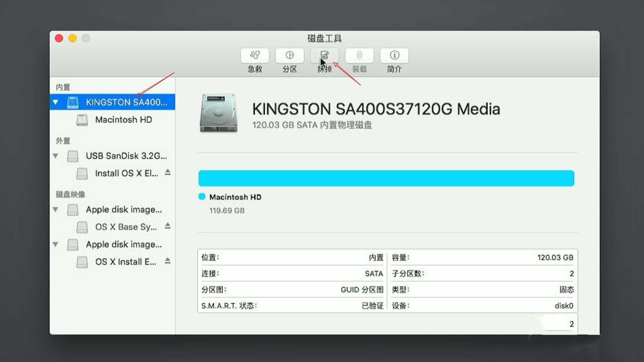Click the large Kingston hard drive image
Image resolution: width=644 pixels, height=362 pixels.
pyautogui.click(x=219, y=113)
